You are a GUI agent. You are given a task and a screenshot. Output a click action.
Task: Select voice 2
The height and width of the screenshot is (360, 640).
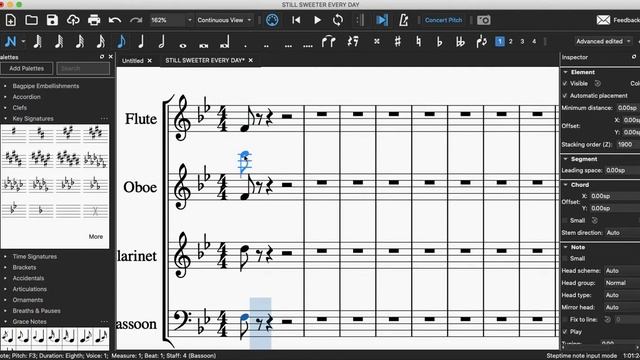pyautogui.click(x=511, y=41)
